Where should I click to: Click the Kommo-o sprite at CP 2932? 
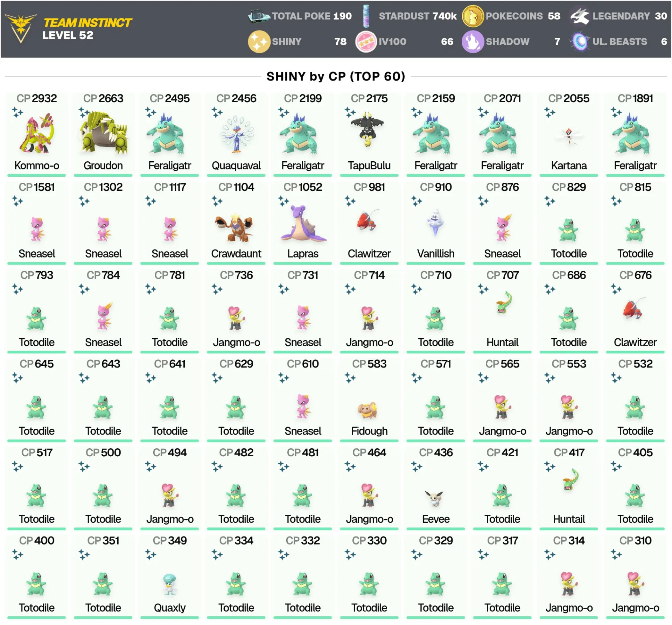(37, 133)
